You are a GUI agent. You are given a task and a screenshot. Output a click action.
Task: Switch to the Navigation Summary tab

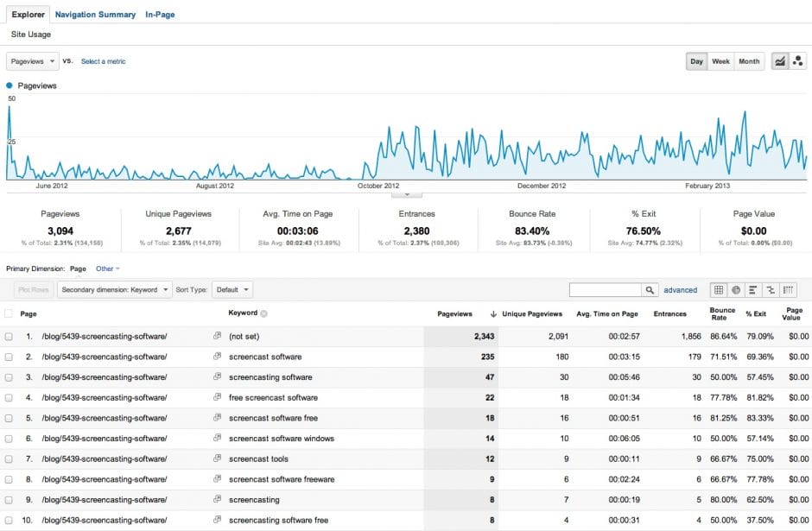click(95, 15)
